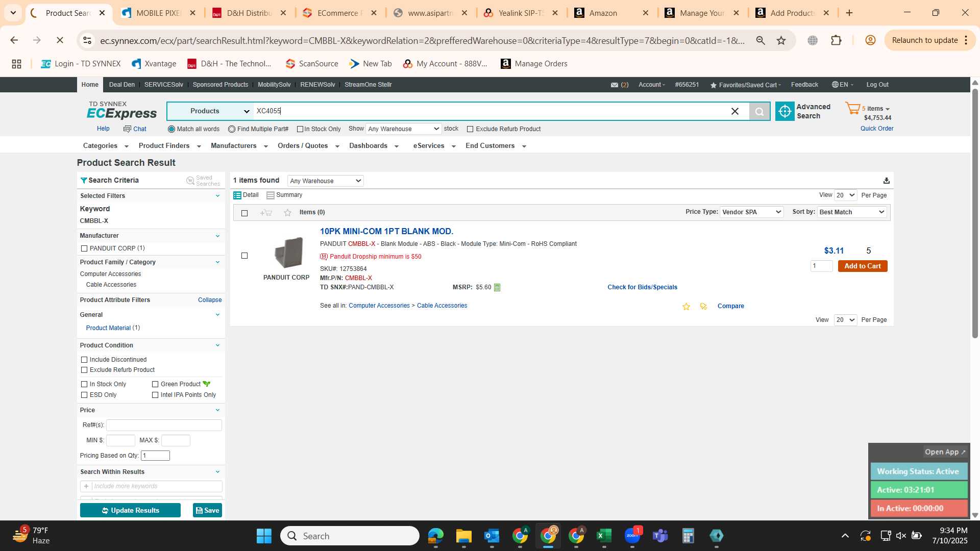
Task: Open Outlook from the taskbar
Action: click(x=492, y=536)
